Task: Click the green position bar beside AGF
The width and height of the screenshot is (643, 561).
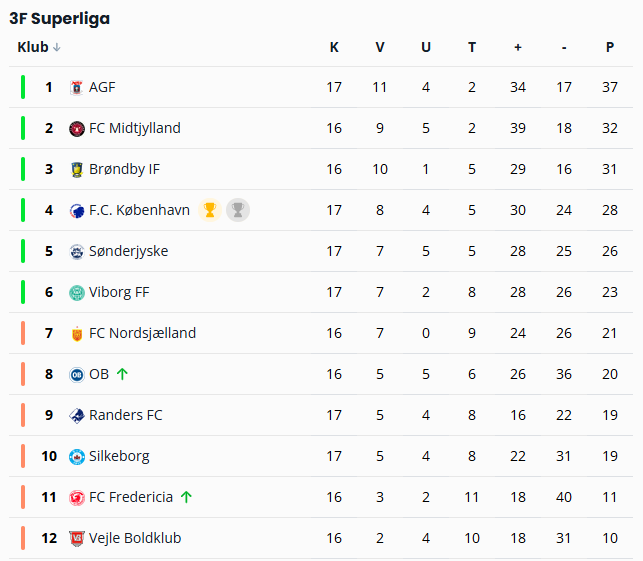Action: point(23,87)
